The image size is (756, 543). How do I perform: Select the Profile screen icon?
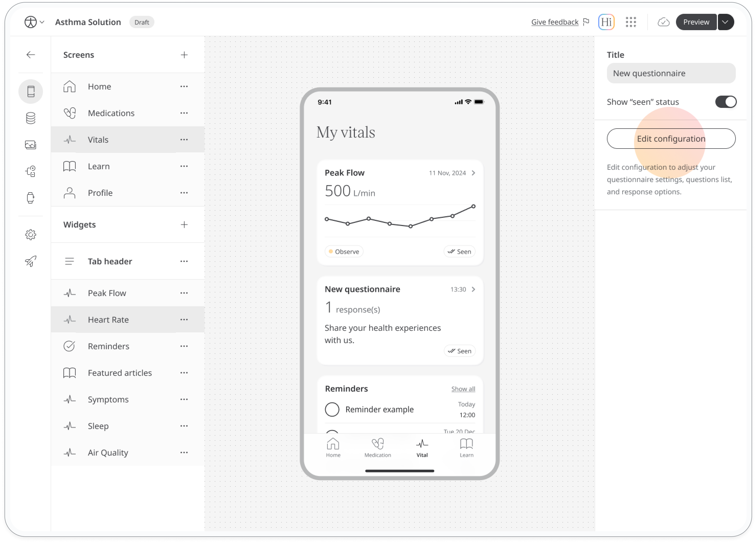point(70,193)
